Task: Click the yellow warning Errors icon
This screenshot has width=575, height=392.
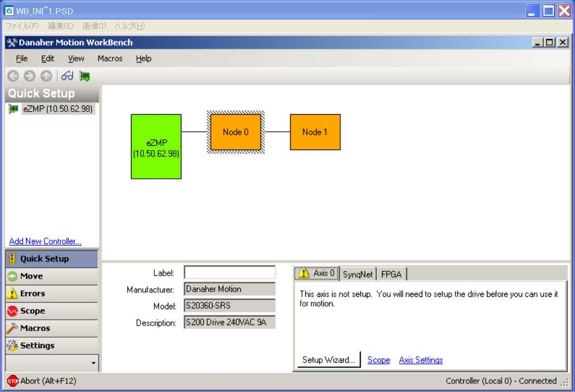Action: pos(12,294)
